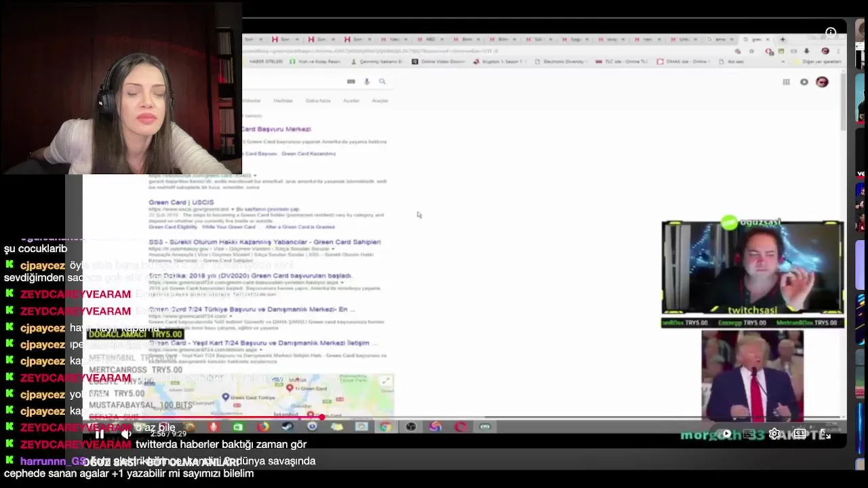Image resolution: width=868 pixels, height=488 pixels.
Task: Click the page vertical scrollbar
Action: pyautogui.click(x=843, y=102)
